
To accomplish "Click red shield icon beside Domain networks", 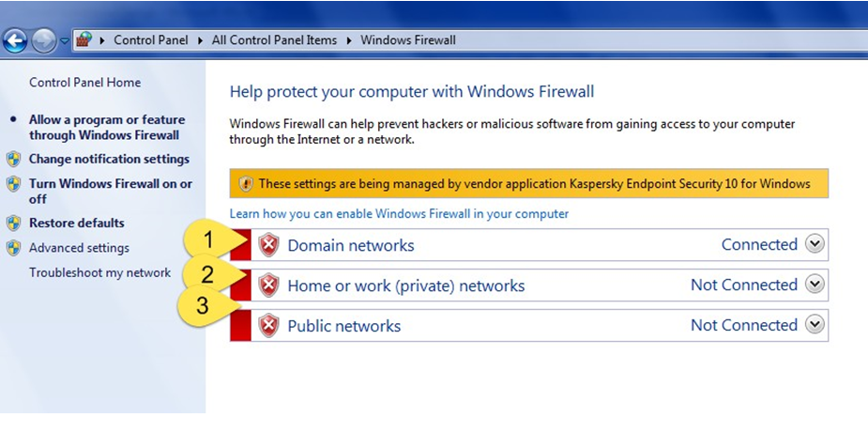I will point(268,244).
